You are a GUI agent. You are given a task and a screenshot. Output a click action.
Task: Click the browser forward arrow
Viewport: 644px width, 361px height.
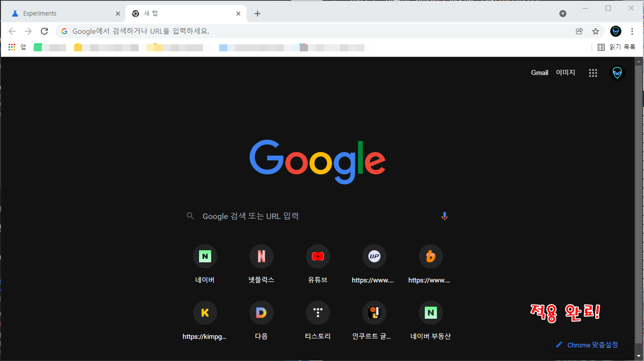[x=28, y=31]
